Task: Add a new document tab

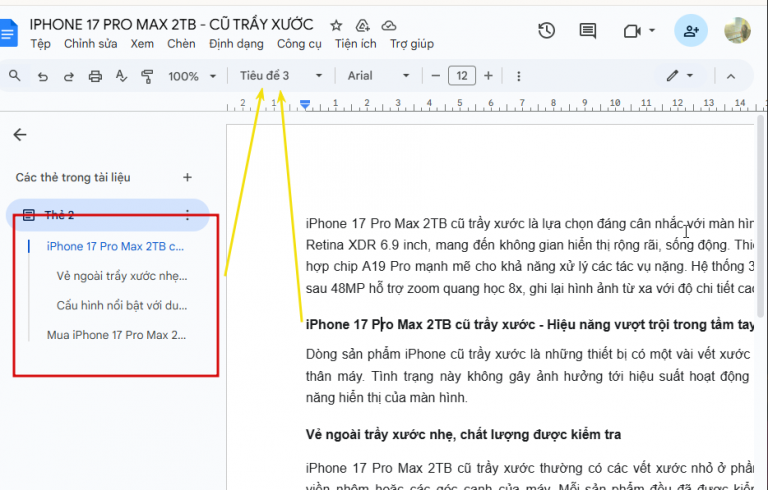Action: (x=187, y=177)
